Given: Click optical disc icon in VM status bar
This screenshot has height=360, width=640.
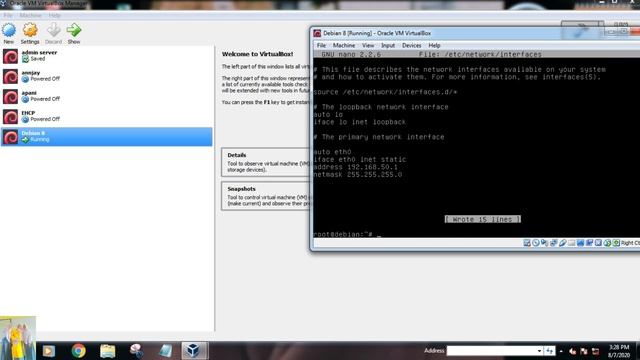Looking at the screenshot, I should 536,243.
